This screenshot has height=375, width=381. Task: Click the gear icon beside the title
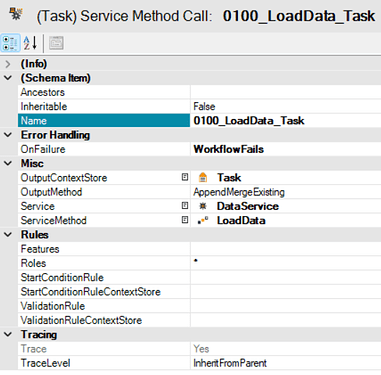coord(16,14)
